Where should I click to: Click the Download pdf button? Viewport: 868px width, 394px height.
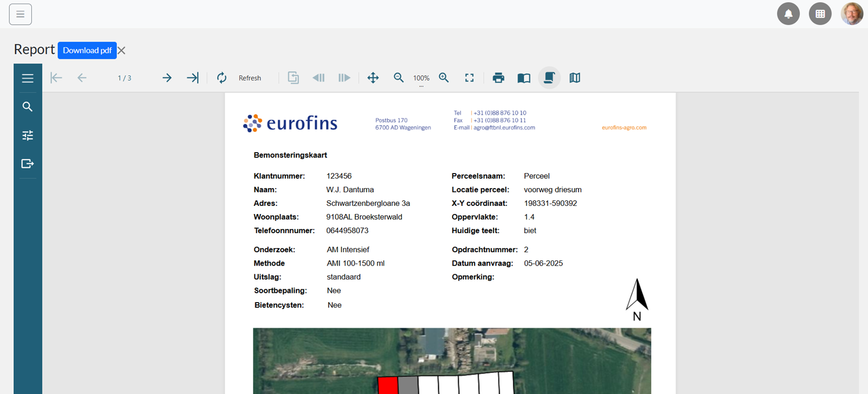pyautogui.click(x=87, y=50)
